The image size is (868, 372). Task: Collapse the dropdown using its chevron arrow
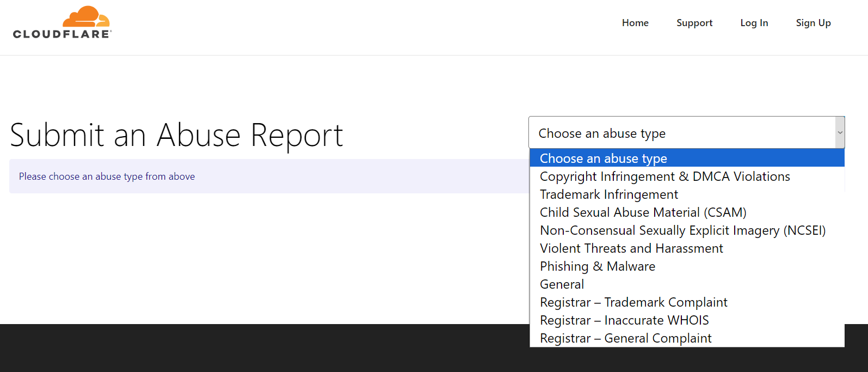click(840, 133)
